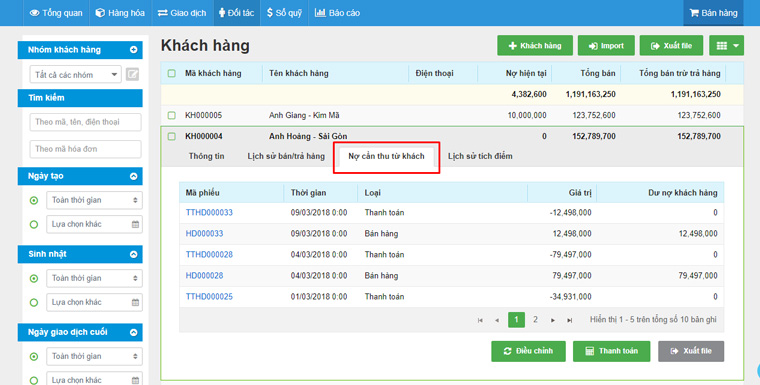Click the Tên khách hàng column header
The height and width of the screenshot is (385, 760).
[x=299, y=73]
